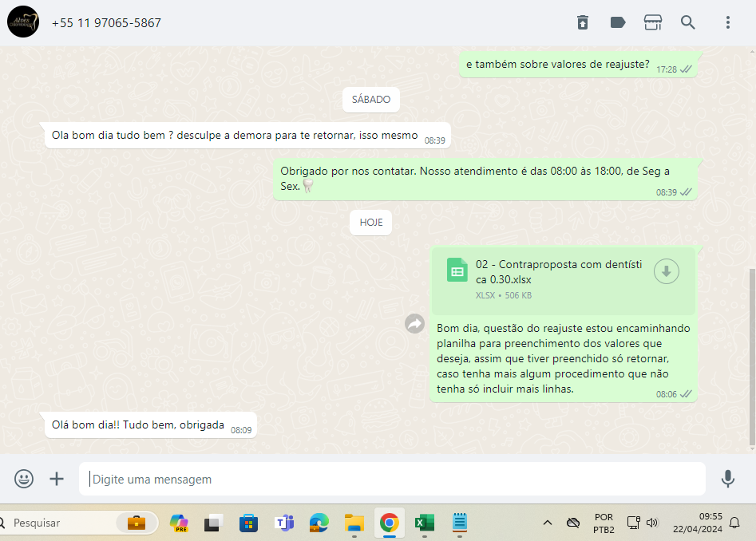This screenshot has height=541, width=756.
Task: Open the 02 - Contraproposta file name
Action: 559,272
